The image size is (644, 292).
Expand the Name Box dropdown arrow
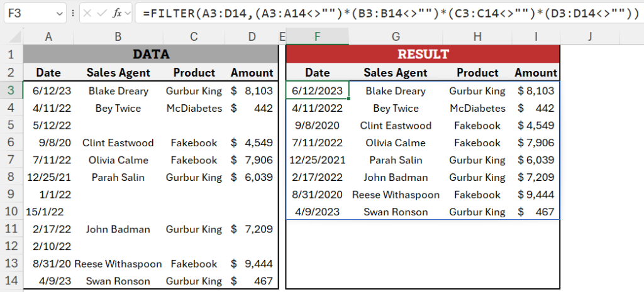pos(58,13)
